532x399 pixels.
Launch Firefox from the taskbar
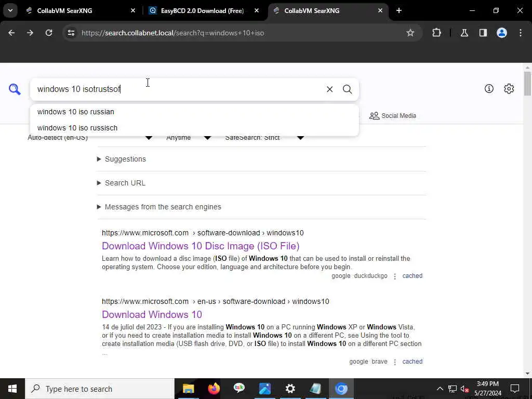pos(214,389)
